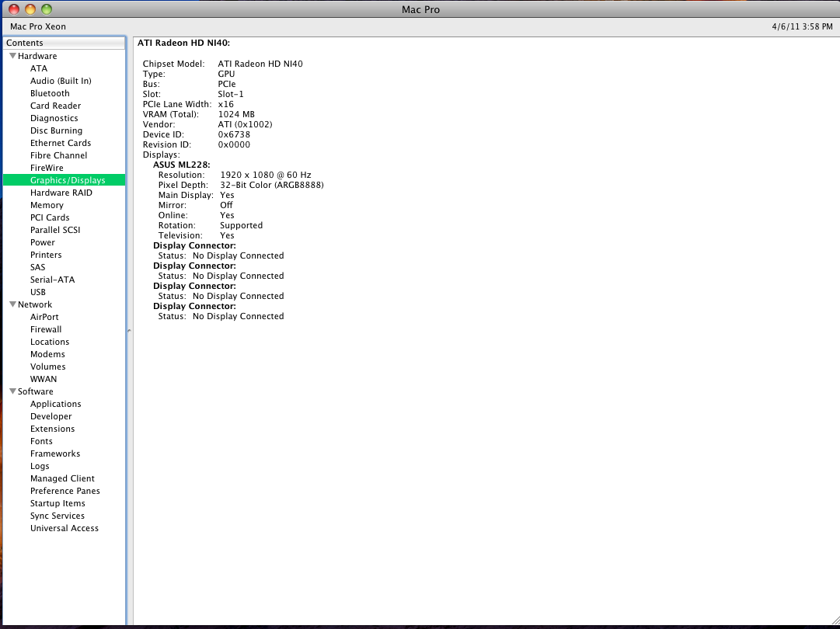840x629 pixels.
Task: Select ATA in the Contents list
Action: point(39,68)
